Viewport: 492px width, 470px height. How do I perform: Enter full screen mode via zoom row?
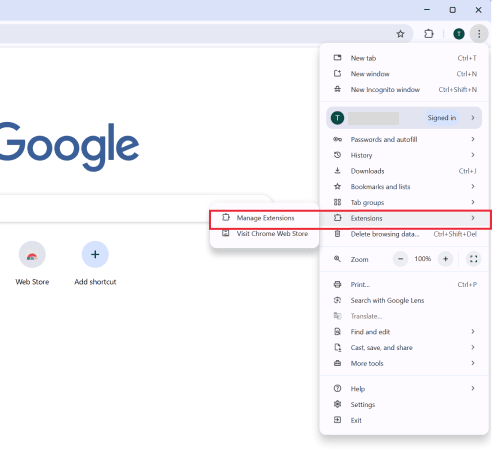[x=473, y=259]
